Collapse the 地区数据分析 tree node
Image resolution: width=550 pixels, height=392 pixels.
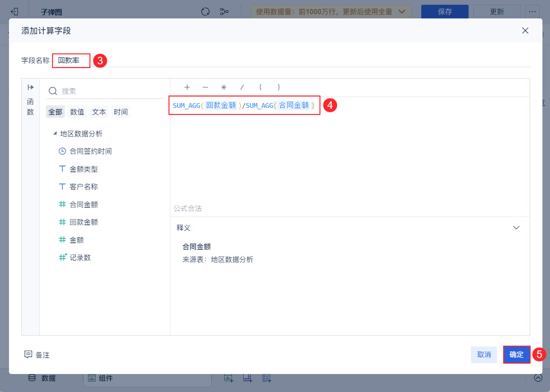click(55, 133)
